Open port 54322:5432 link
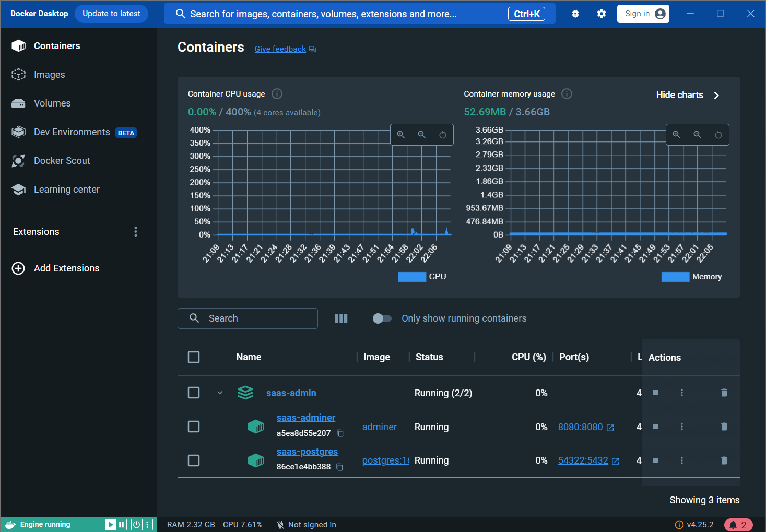Image resolution: width=766 pixels, height=532 pixels. point(588,460)
